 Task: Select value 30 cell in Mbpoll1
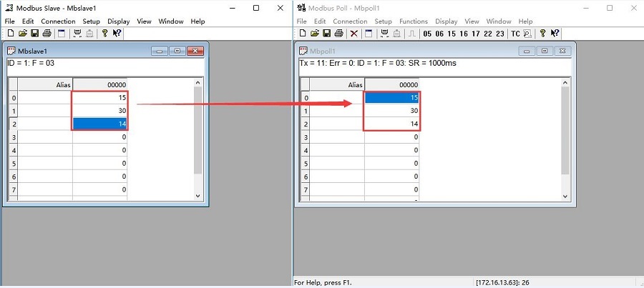(x=392, y=111)
